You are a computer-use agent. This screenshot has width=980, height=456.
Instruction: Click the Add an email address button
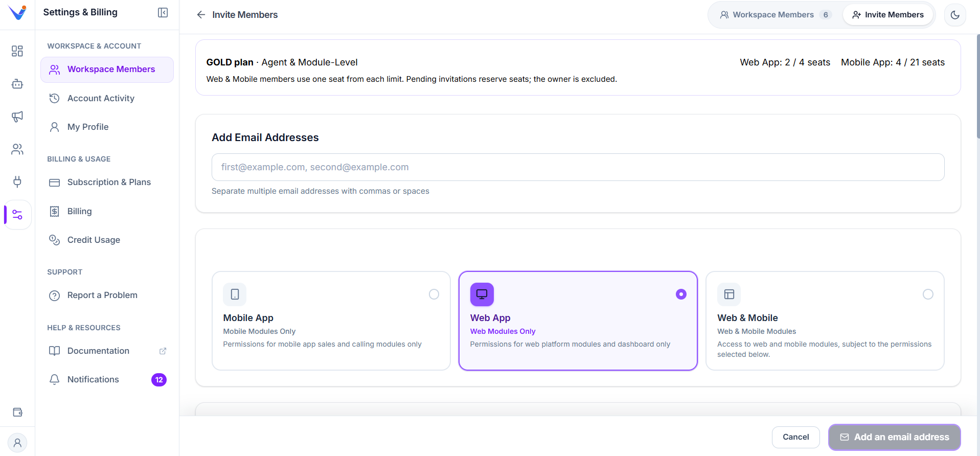(x=894, y=437)
